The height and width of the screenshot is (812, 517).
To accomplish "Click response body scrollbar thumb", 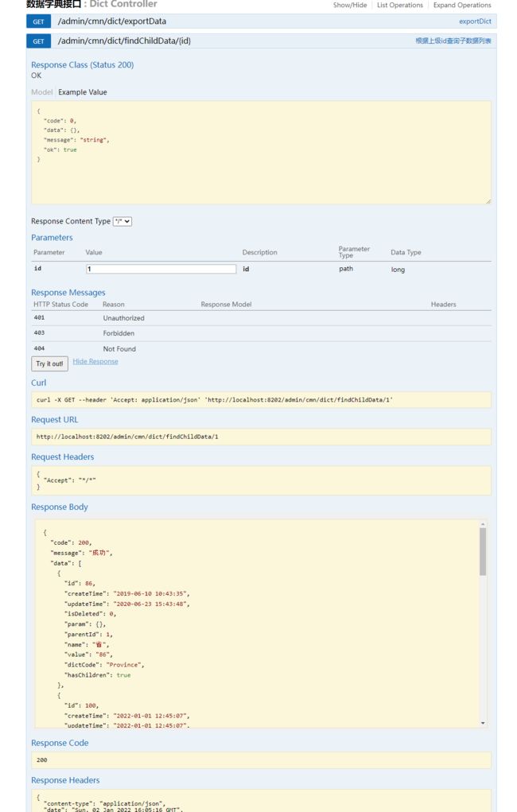I will 483,551.
